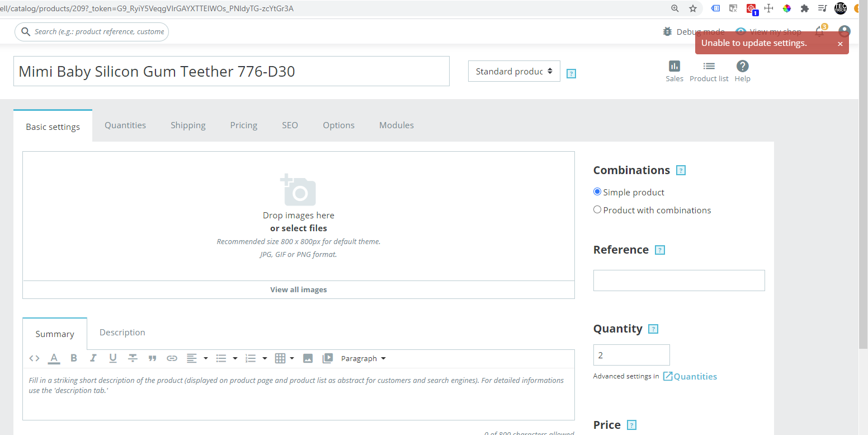Click the Price help icon
The image size is (868, 435).
(631, 425)
